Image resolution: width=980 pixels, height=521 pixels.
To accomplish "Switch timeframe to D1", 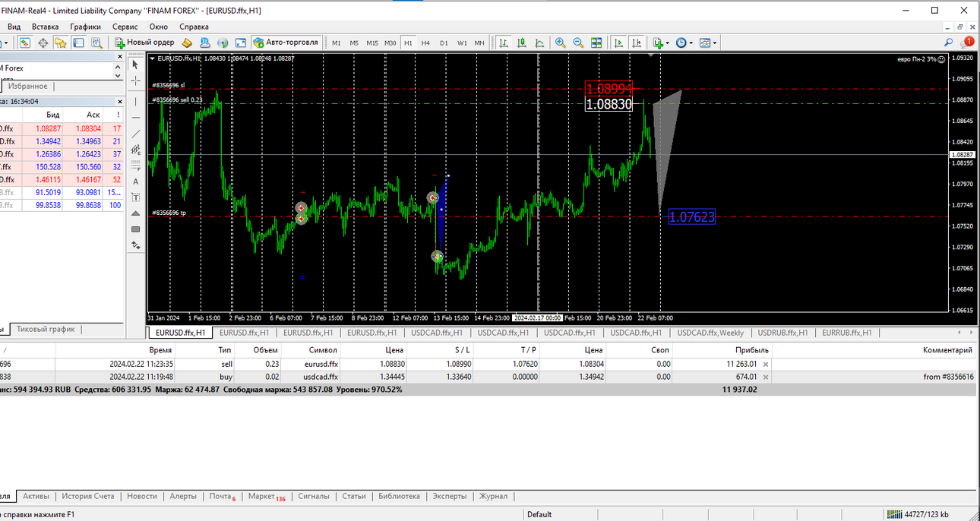I will click(x=444, y=43).
